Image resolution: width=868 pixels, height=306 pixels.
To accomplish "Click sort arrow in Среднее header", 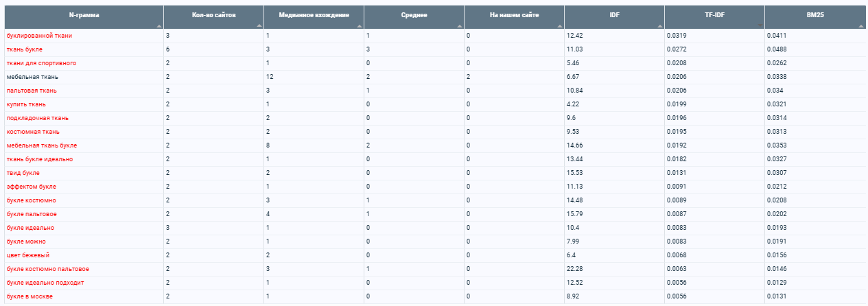I will (x=460, y=25).
